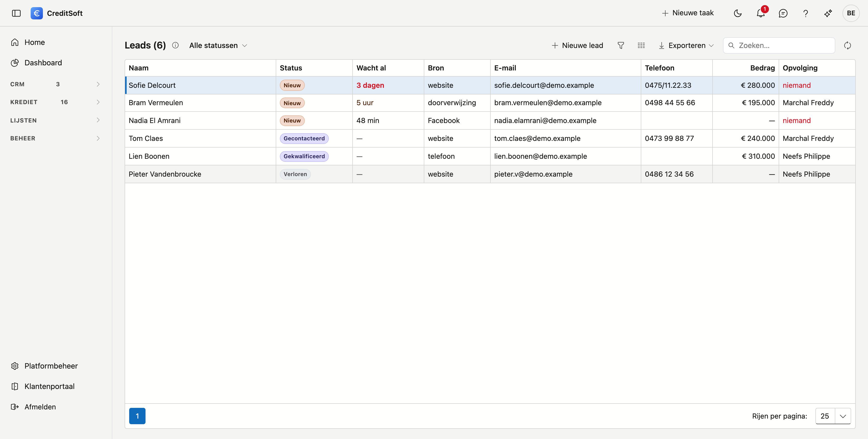Open notifications bell icon
This screenshot has height=439, width=868.
[761, 13]
